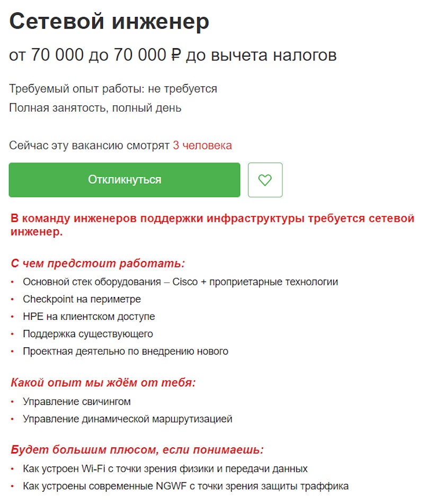
Task: Select the 'Проектная деятельно по внедрению нового' bullet
Action: point(125,350)
